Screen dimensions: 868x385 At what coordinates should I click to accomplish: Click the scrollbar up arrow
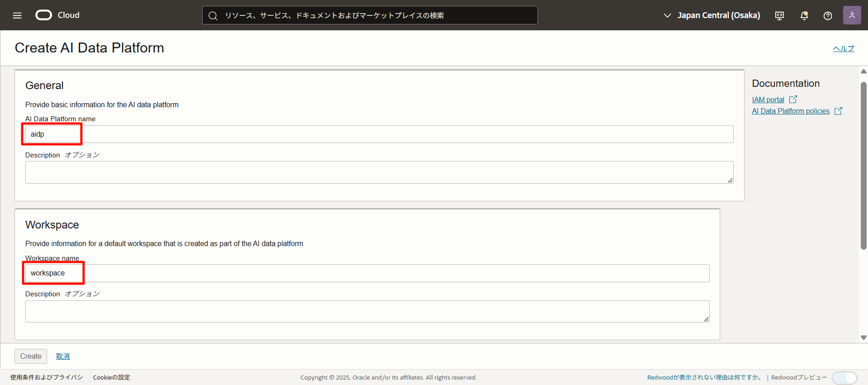[863, 71]
